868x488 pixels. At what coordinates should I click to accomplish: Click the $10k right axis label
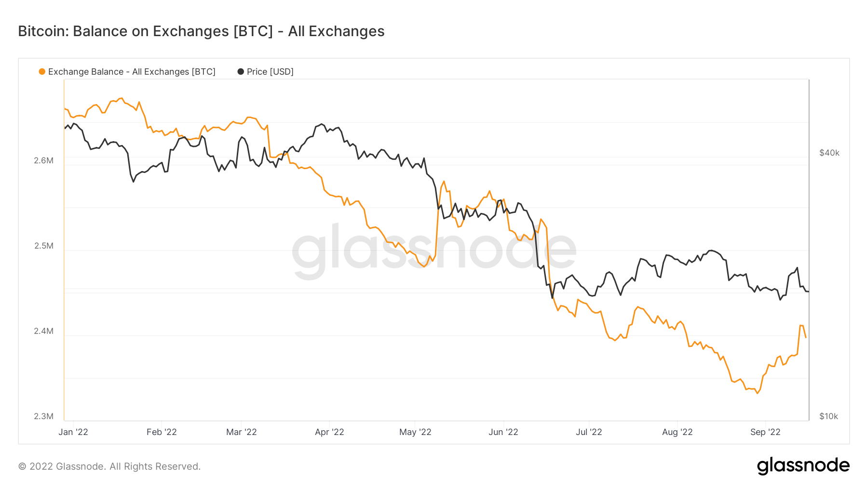[828, 416]
